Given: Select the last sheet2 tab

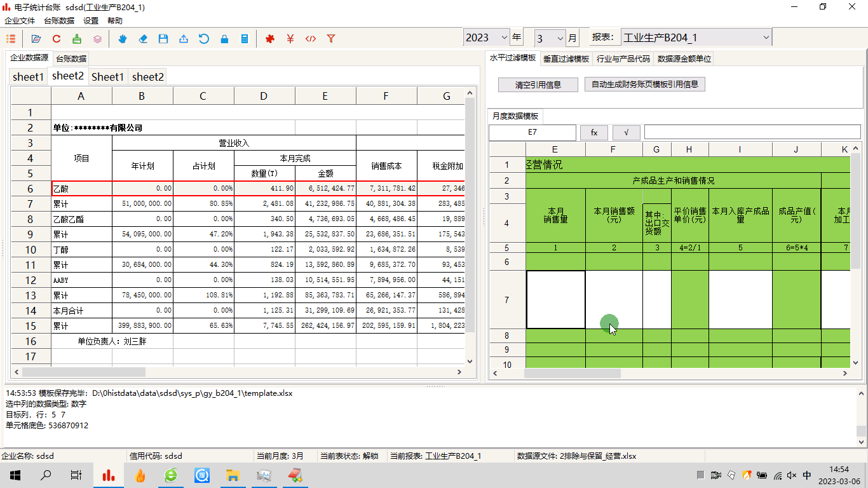Looking at the screenshot, I should [148, 77].
